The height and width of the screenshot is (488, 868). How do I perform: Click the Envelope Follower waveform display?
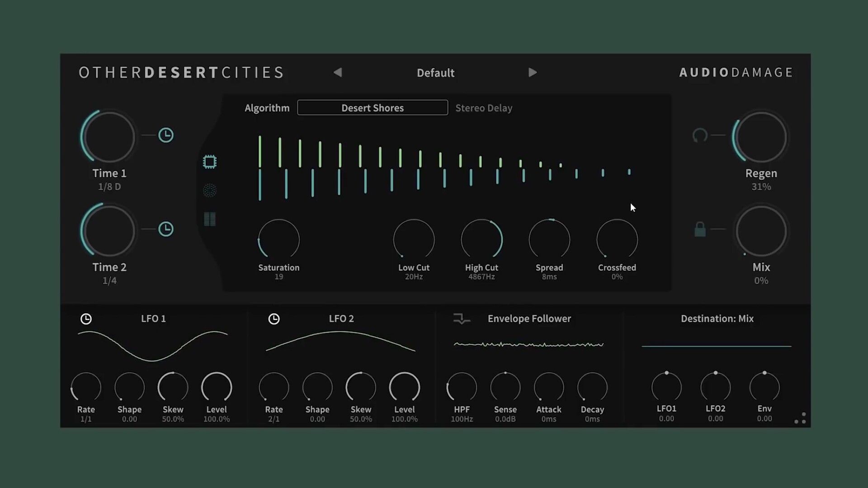(528, 345)
